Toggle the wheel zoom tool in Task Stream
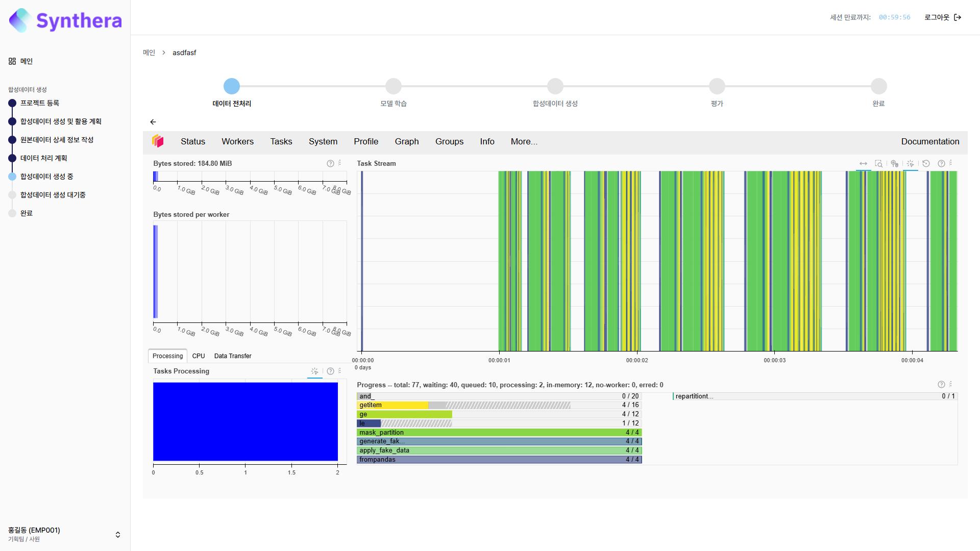Screen dimensions: 980x551 pos(894,164)
